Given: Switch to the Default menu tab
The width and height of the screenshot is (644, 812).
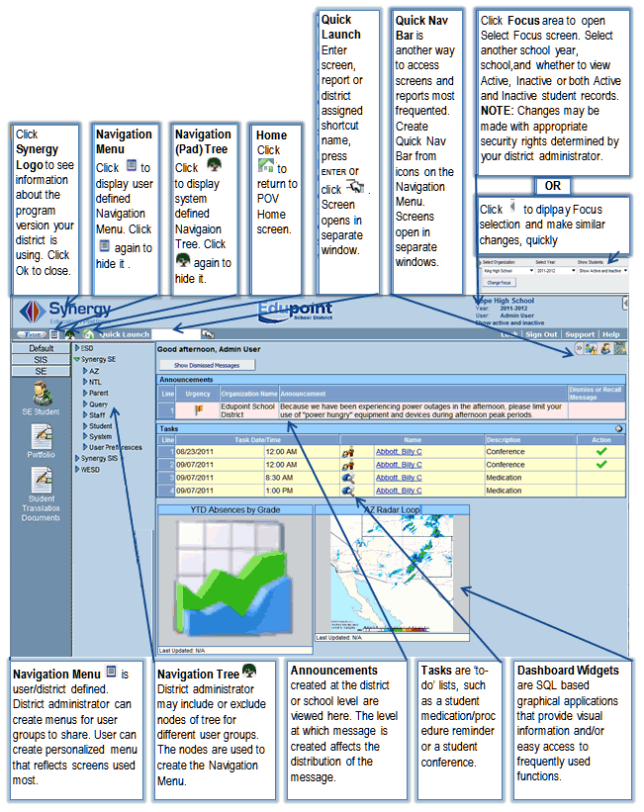Looking at the screenshot, I should 41,348.
